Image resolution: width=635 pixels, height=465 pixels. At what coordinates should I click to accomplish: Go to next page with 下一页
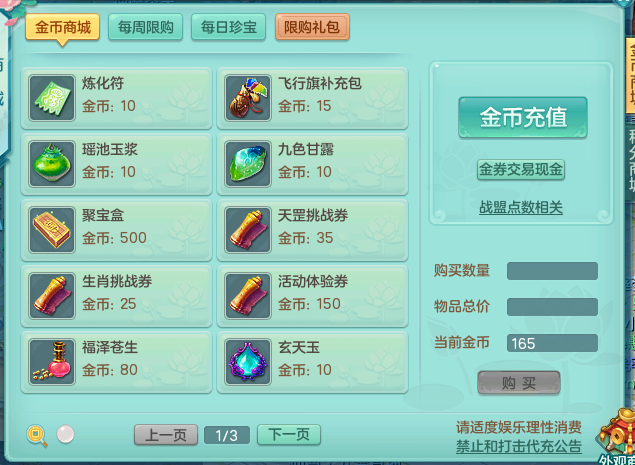click(x=289, y=435)
